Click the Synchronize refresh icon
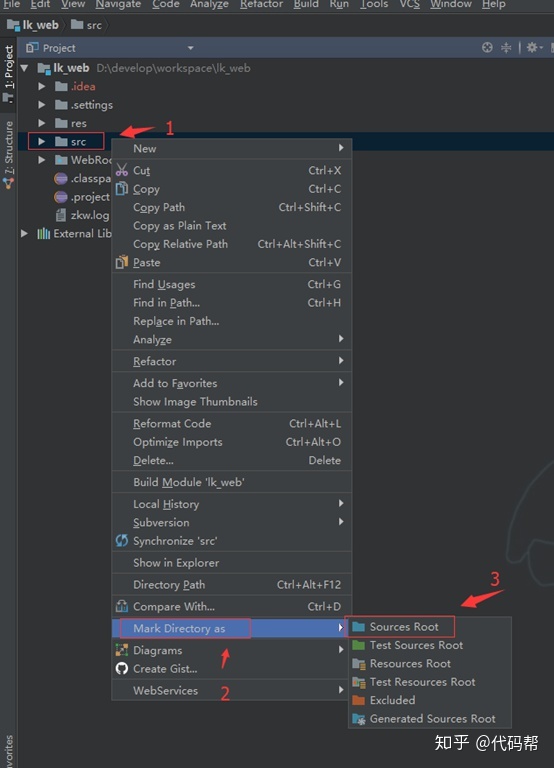This screenshot has width=554, height=768. point(121,540)
